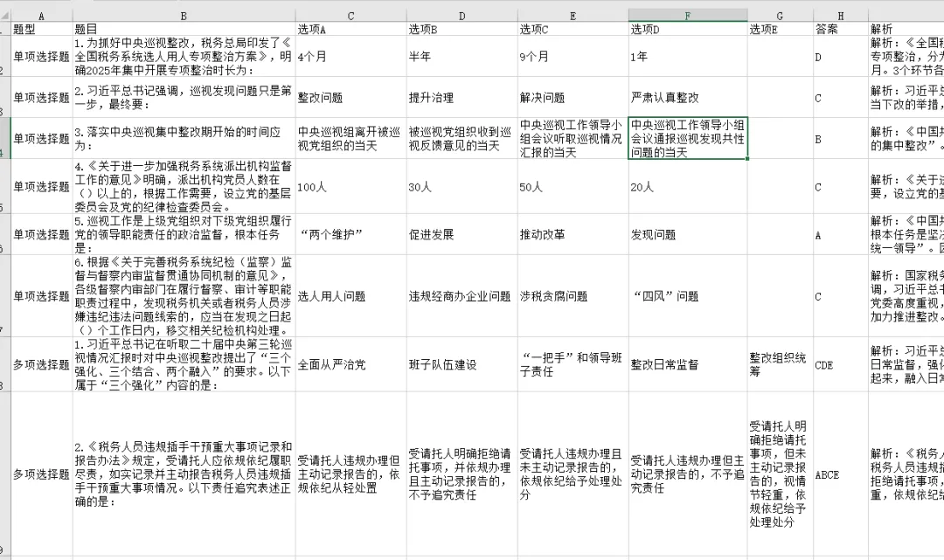Select column C header
This screenshot has width=944, height=560.
click(x=351, y=17)
